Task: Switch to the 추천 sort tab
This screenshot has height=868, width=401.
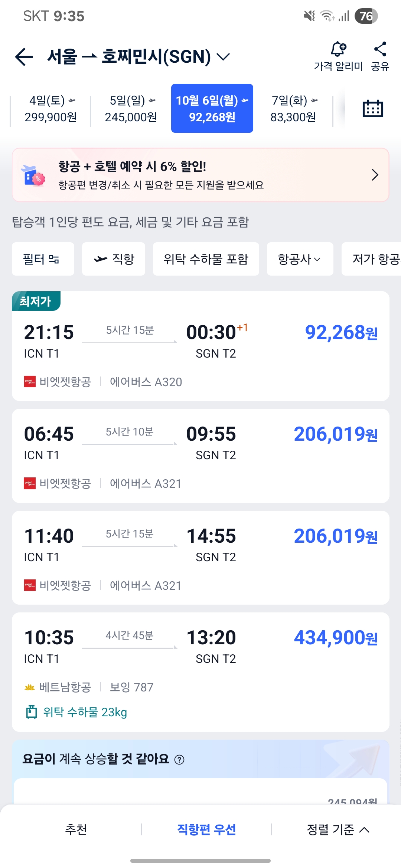Action: tap(76, 829)
